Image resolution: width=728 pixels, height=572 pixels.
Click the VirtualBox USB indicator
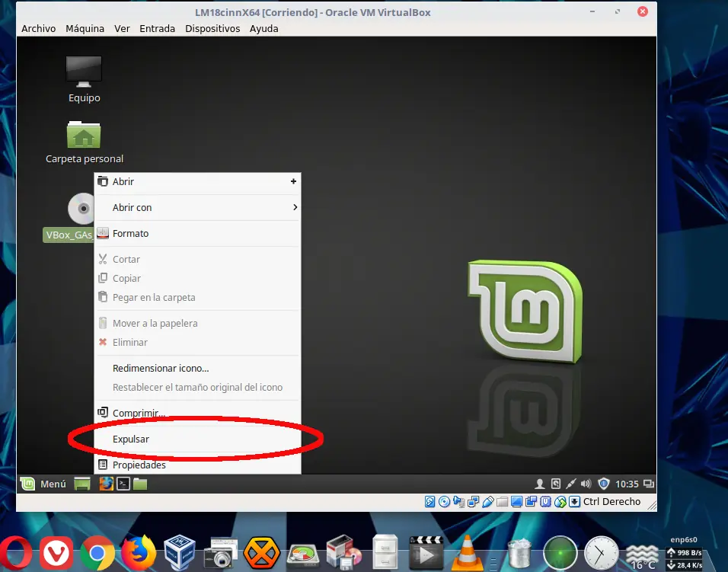(x=488, y=501)
